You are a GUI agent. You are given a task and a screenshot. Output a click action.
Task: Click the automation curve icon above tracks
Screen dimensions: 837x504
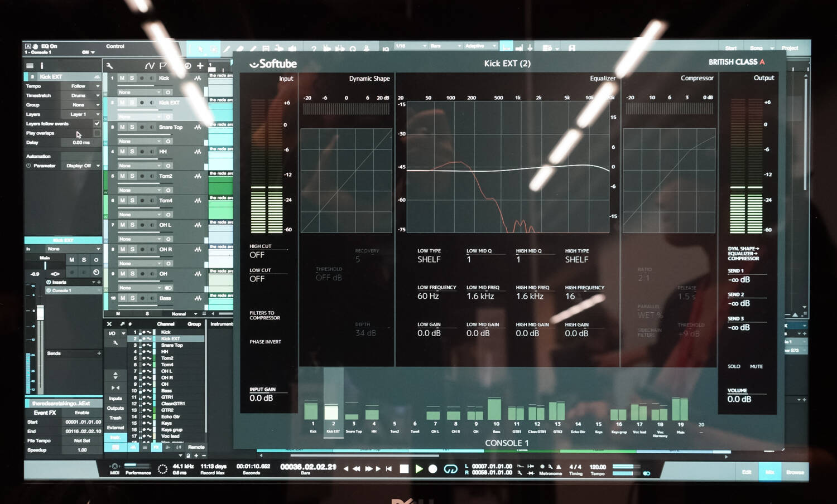tap(150, 66)
